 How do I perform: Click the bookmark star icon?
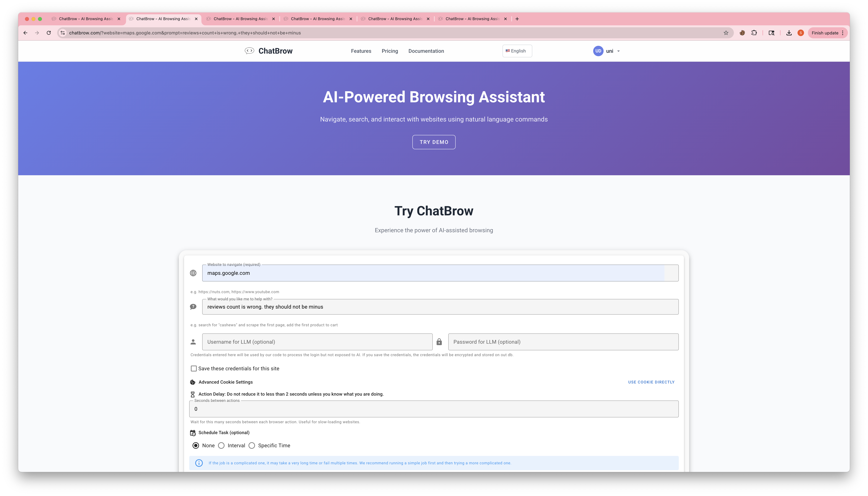[x=726, y=33]
